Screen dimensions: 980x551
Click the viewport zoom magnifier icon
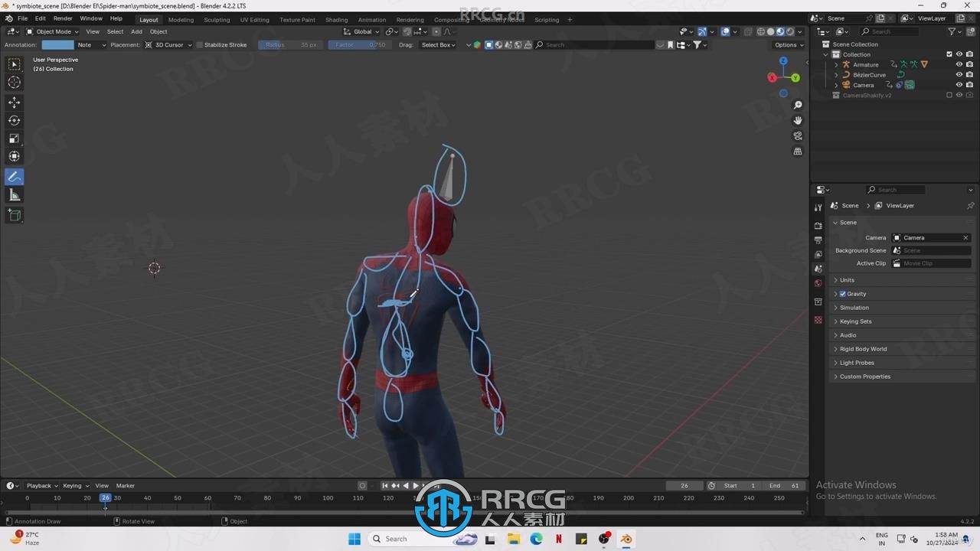point(798,105)
